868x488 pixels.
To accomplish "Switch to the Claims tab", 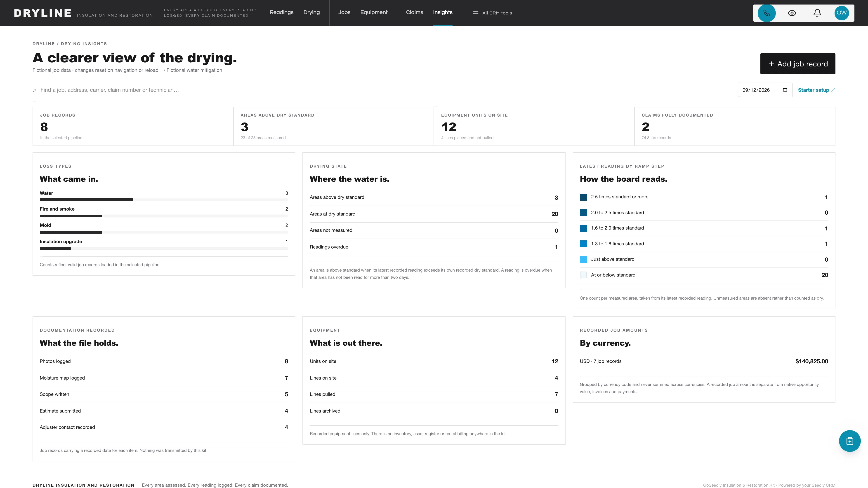I will point(414,12).
